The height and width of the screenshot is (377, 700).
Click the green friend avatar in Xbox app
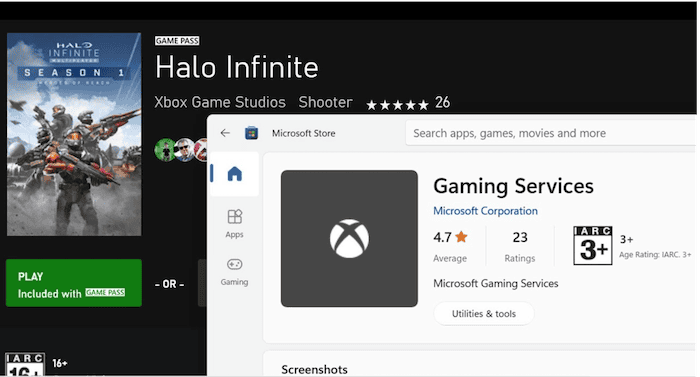coord(165,150)
